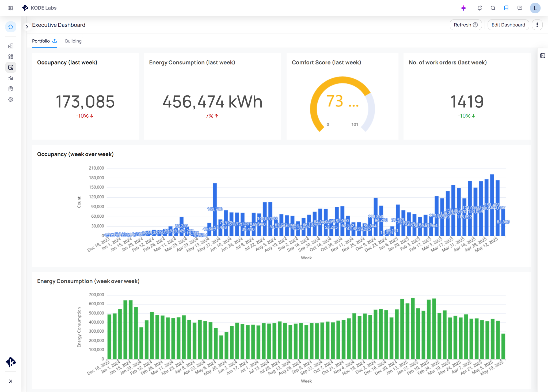Collapse the right panel using the sidebar toggle
Viewport: 548px width, 392px height.
click(x=543, y=56)
